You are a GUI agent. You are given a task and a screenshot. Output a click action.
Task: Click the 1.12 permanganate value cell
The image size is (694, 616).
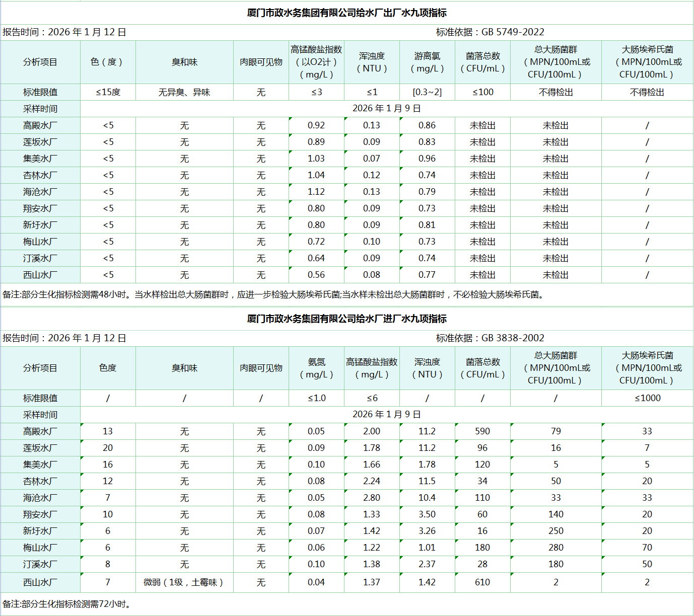(316, 192)
